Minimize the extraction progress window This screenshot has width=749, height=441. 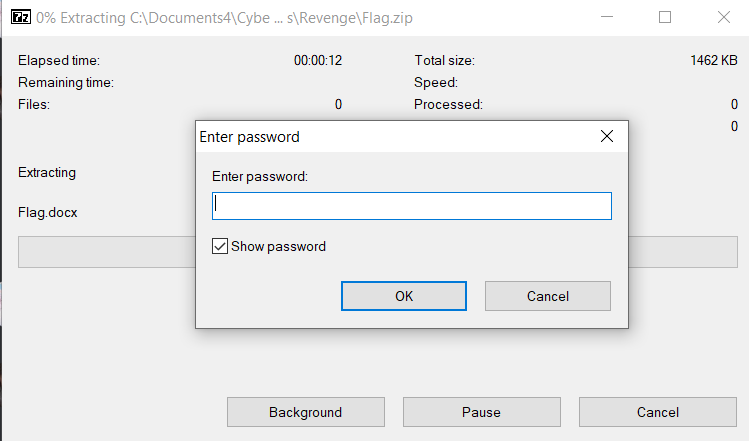[607, 17]
